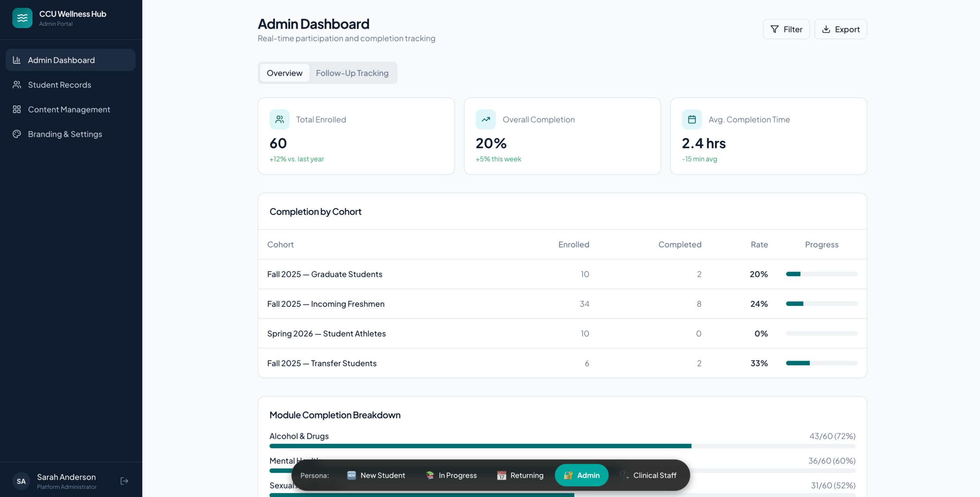Open Student Records from the sidebar
Image resolution: width=980 pixels, height=497 pixels.
coord(59,85)
